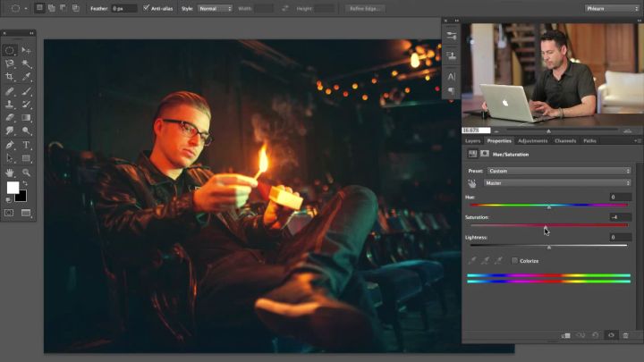
Task: Toggle adjustment layer visibility
Action: click(x=611, y=335)
